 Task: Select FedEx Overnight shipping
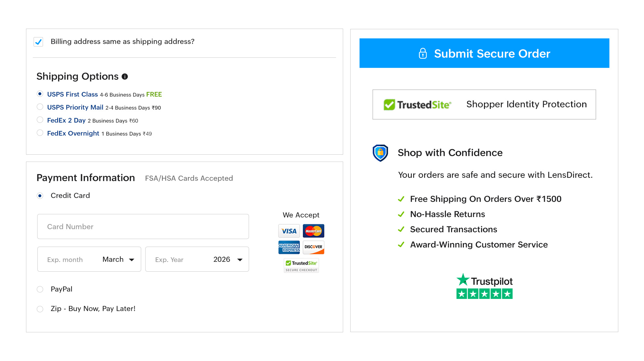tap(40, 133)
